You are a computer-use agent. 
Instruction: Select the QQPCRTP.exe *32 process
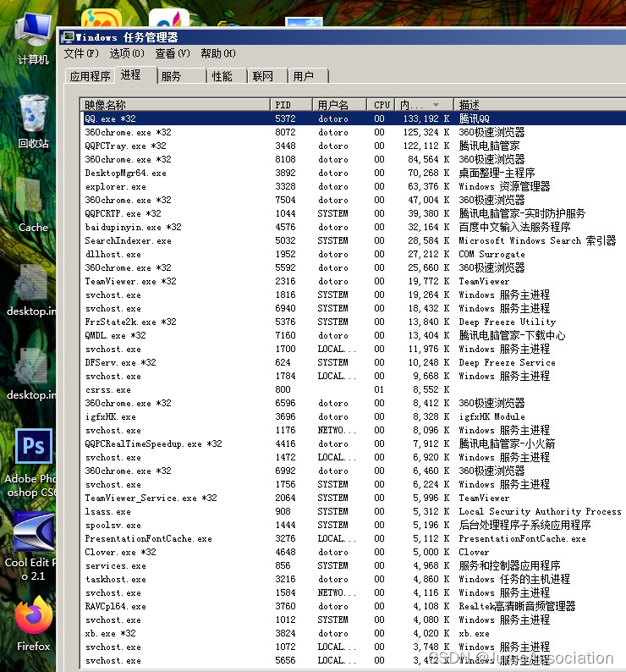(354, 213)
